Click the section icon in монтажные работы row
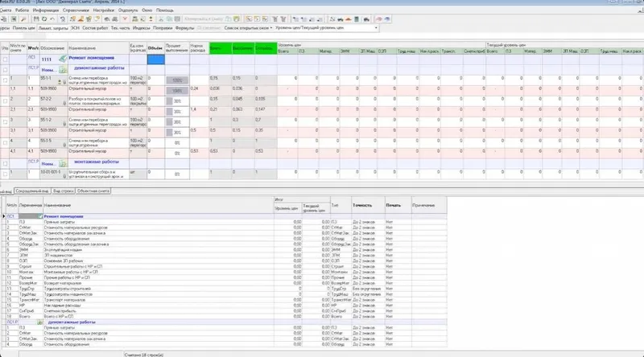 (x=63, y=164)
